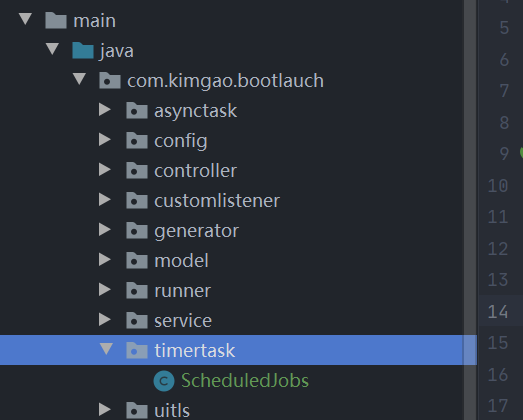Screen dimensions: 523x420
Task: Open the ScheduledJobs class file
Action: pos(245,381)
